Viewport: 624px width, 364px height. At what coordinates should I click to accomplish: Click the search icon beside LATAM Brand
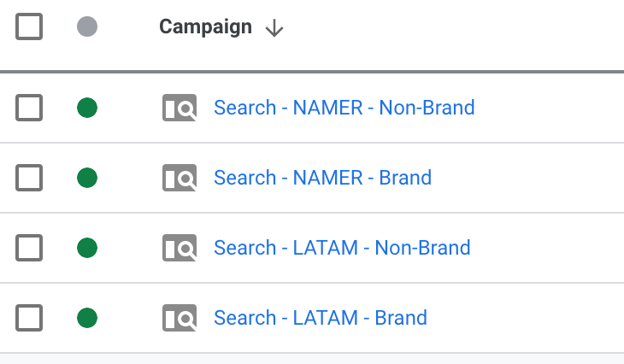pos(180,319)
